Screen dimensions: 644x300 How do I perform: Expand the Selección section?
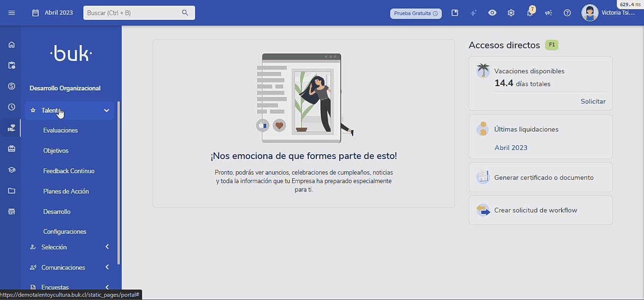point(69,247)
